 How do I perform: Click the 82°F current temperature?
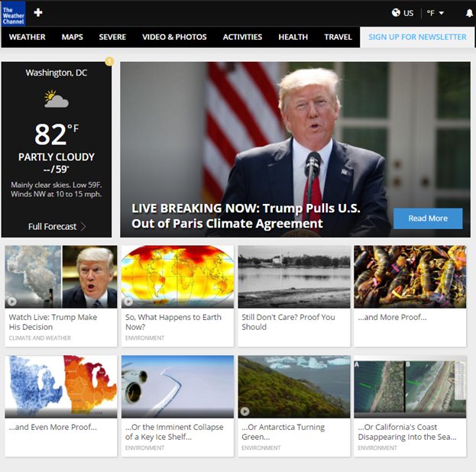[x=57, y=134]
